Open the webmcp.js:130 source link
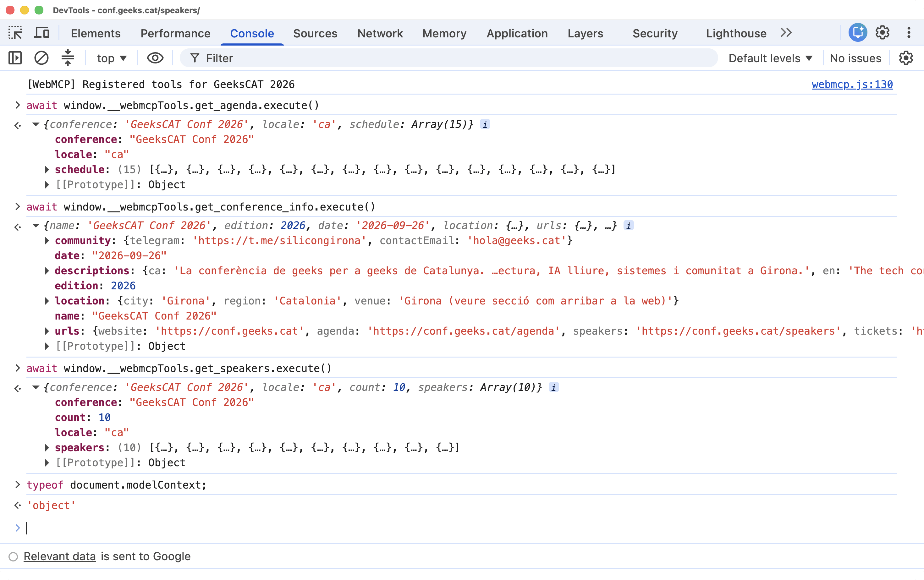 (852, 85)
